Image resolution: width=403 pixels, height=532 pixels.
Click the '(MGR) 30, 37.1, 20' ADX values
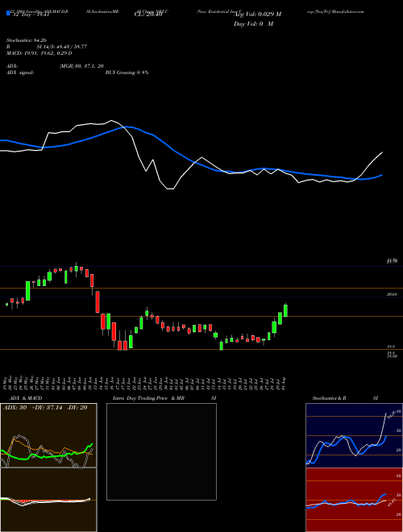[x=81, y=66]
